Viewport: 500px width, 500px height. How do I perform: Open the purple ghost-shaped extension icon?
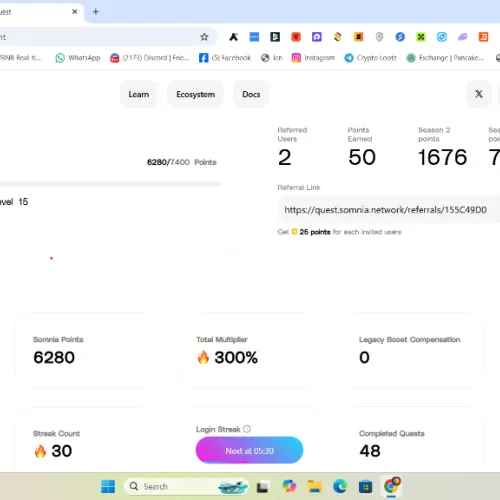463,37
